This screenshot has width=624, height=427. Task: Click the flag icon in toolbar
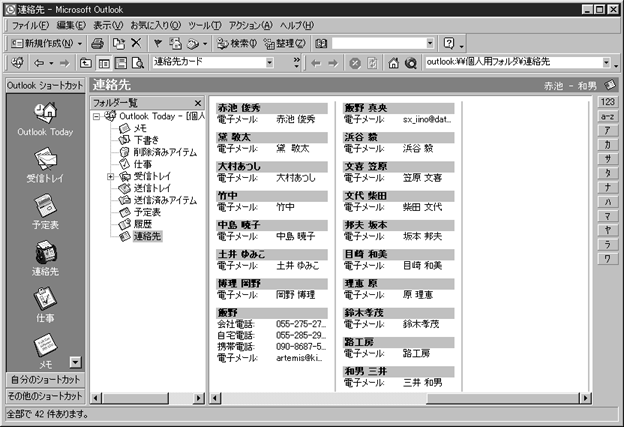[x=157, y=44]
